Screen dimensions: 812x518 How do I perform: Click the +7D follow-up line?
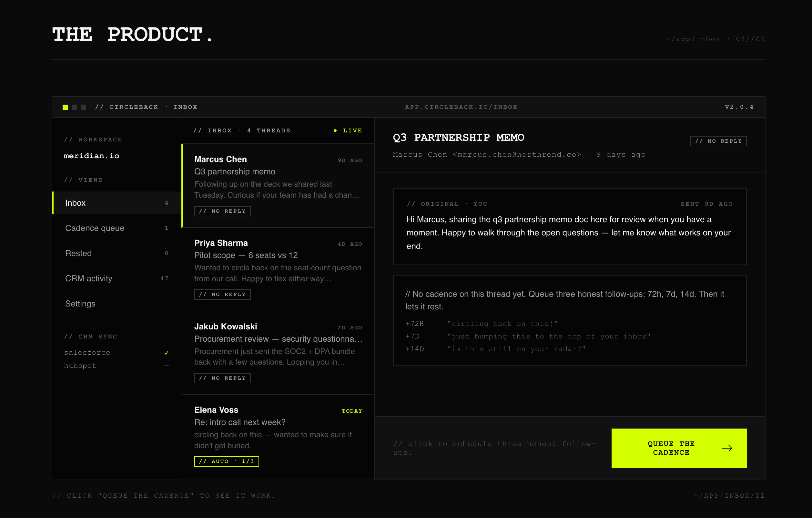[528, 337]
